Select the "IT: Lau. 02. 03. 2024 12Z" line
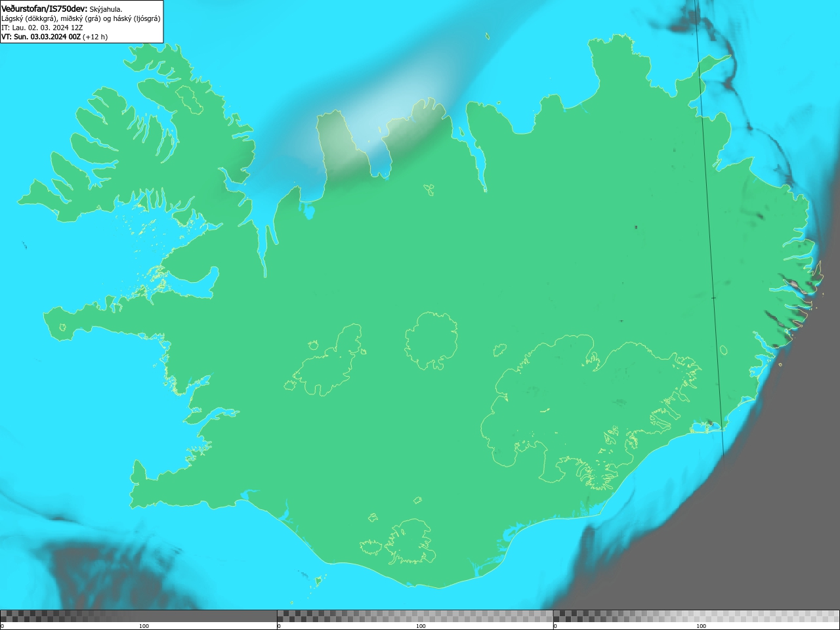The height and width of the screenshot is (630, 840). (42, 28)
